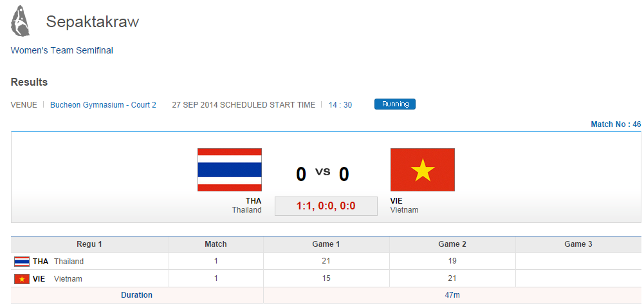Click the Duration row label
Screen dimensions: 644x308
136,295
